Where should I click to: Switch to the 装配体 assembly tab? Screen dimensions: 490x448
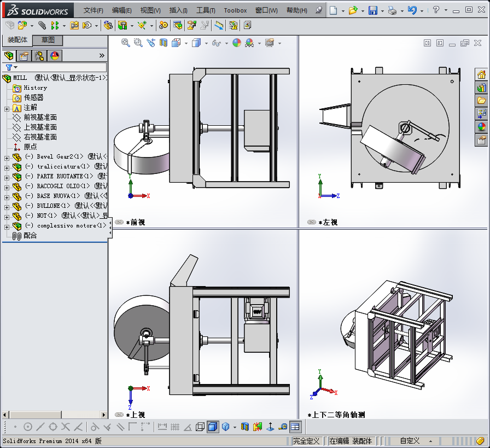coord(17,40)
